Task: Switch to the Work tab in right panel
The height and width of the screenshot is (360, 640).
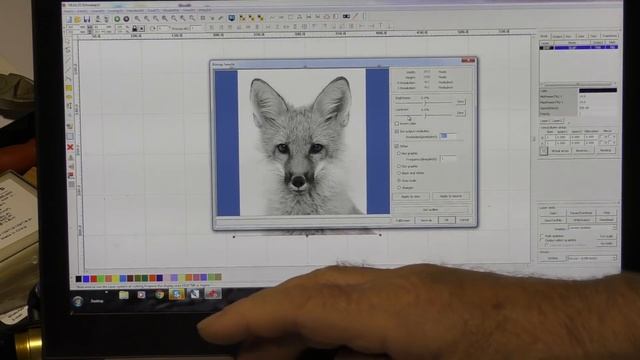Action: tap(544, 36)
